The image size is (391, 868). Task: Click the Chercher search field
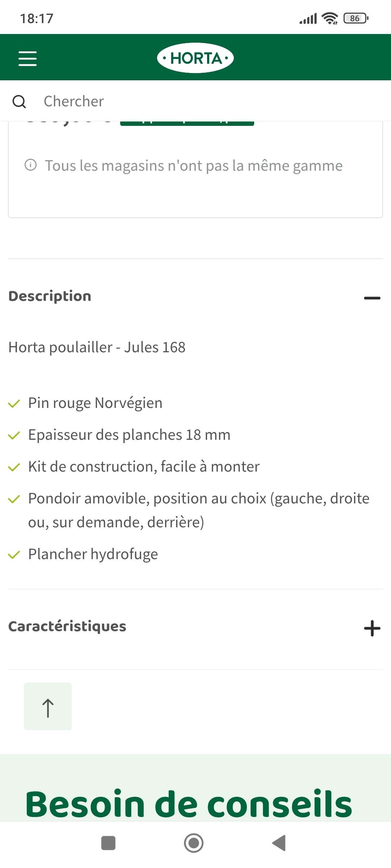click(203, 101)
